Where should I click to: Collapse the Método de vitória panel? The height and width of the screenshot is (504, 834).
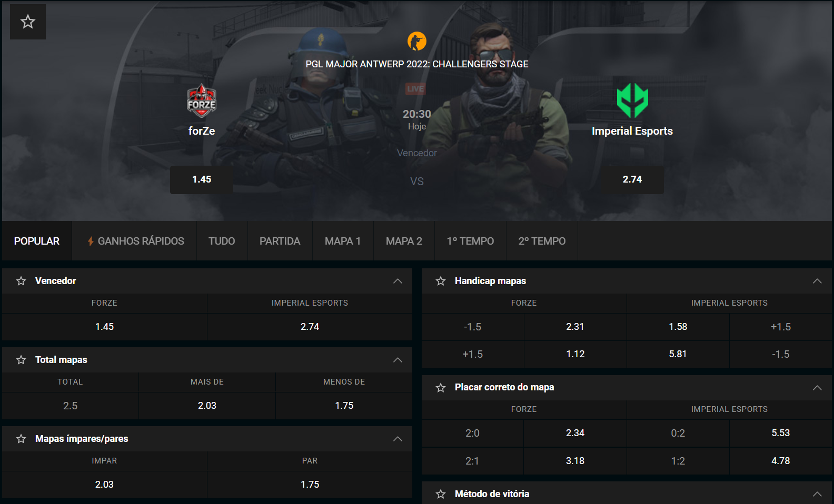coord(817,494)
